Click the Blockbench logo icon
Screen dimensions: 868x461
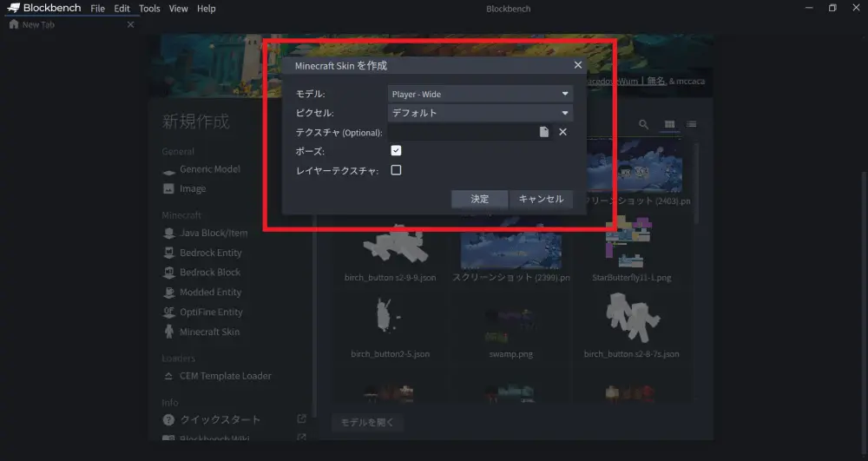14,9
